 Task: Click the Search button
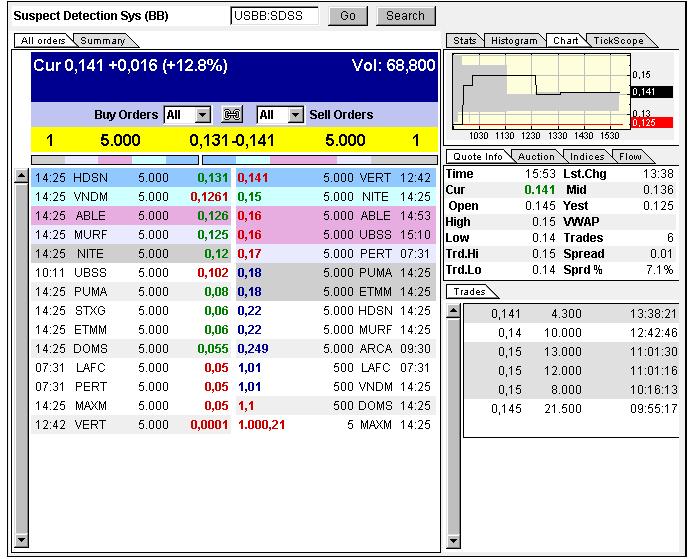405,16
